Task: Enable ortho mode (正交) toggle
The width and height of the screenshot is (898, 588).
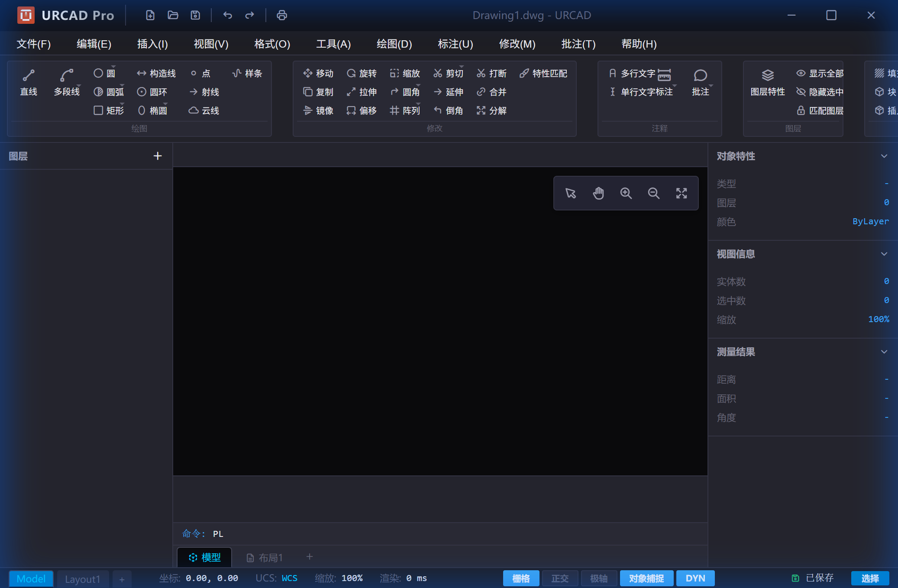Action: coord(560,578)
